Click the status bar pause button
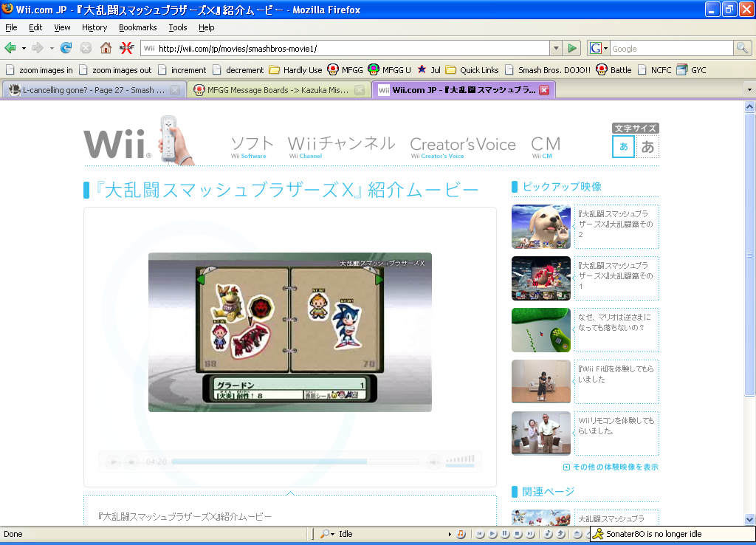The height and width of the screenshot is (545, 756). pyautogui.click(x=505, y=534)
